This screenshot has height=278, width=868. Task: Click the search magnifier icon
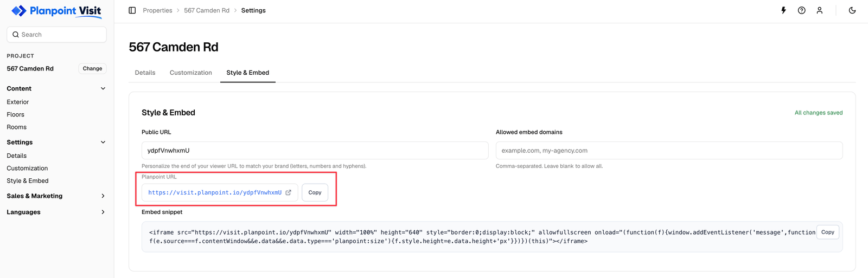16,35
